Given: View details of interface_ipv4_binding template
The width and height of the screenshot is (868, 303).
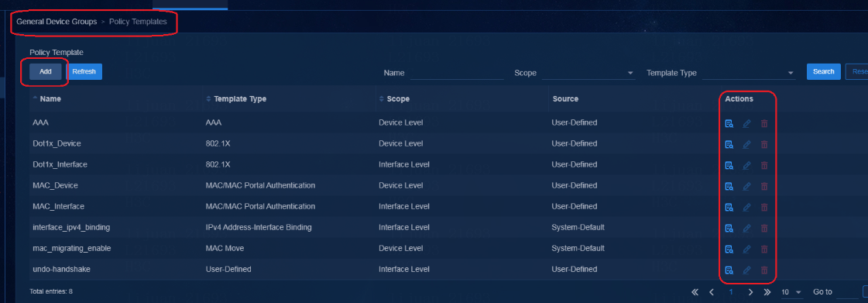Looking at the screenshot, I should pyautogui.click(x=729, y=229).
